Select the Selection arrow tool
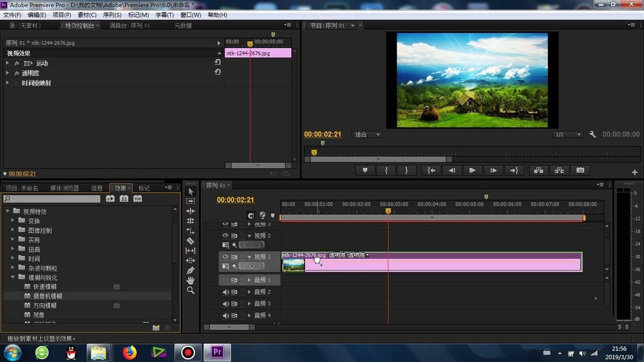The width and height of the screenshot is (644, 362). (191, 192)
